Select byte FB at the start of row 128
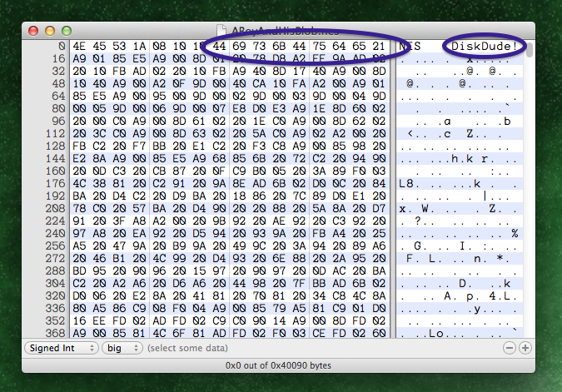 tap(79, 146)
